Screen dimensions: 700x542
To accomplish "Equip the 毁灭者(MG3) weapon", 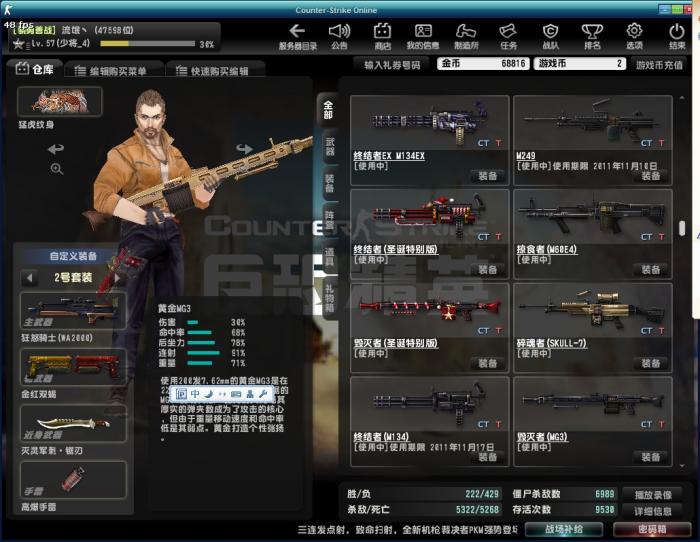I will coord(650,457).
